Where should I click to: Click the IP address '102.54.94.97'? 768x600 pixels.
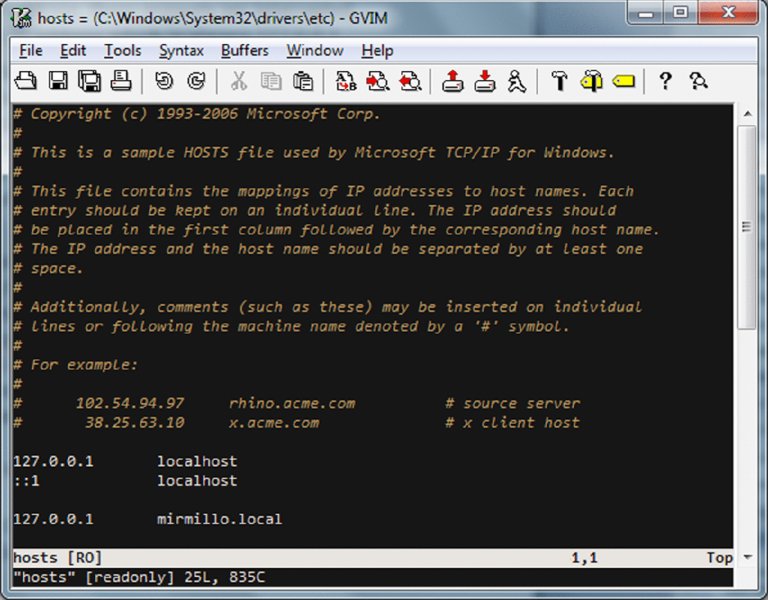pyautogui.click(x=130, y=403)
